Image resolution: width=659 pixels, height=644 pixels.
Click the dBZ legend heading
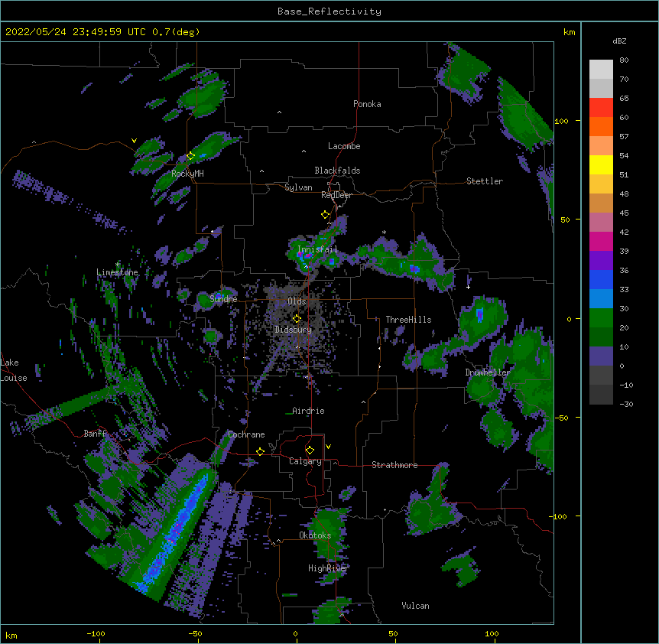pos(619,41)
